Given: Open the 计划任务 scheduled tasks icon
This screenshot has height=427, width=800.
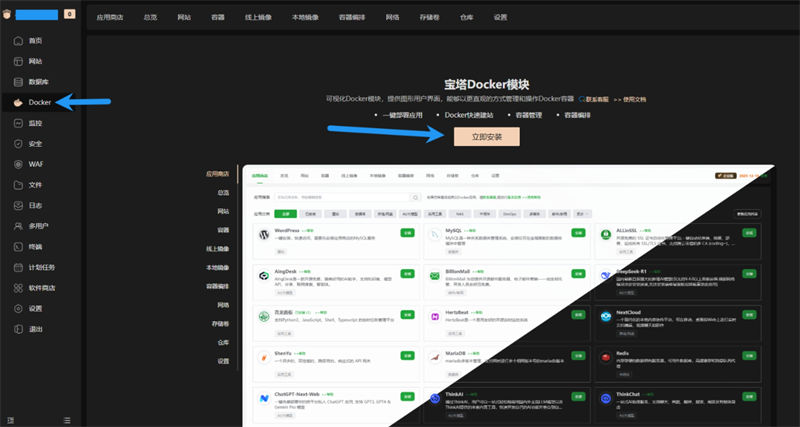Looking at the screenshot, I should tap(17, 267).
